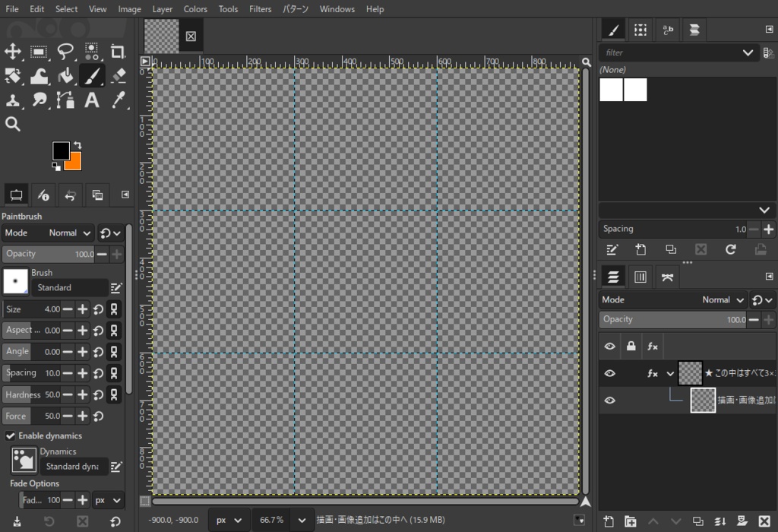The width and height of the screenshot is (778, 532).
Task: Close the image tab
Action: click(191, 36)
